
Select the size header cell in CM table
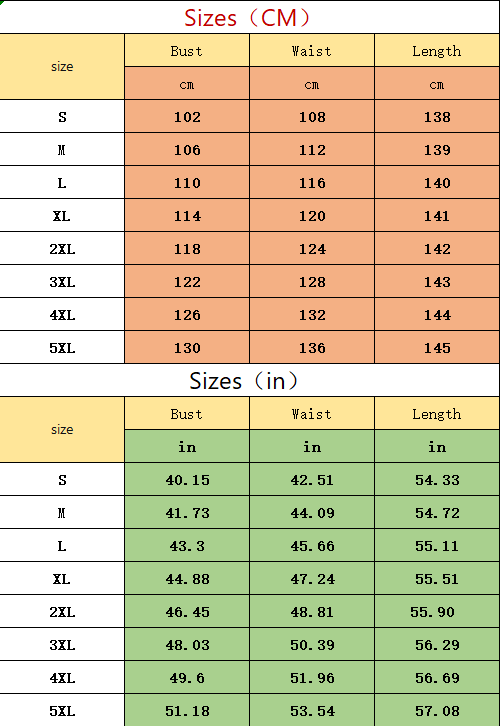point(62,66)
